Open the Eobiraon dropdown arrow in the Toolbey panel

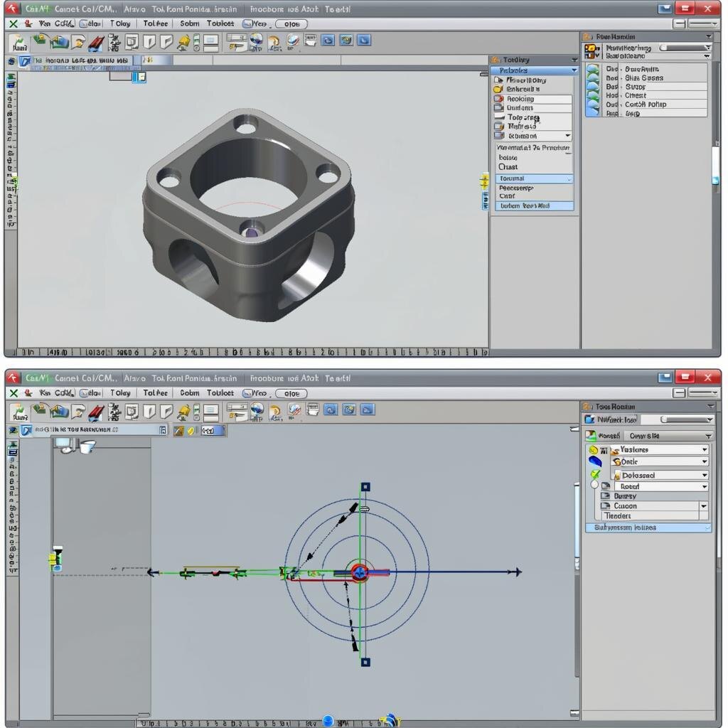[568, 136]
